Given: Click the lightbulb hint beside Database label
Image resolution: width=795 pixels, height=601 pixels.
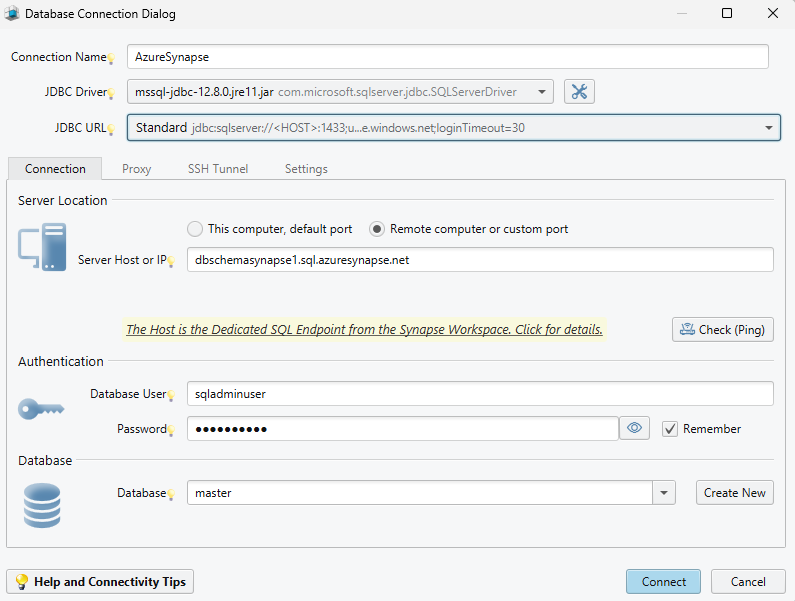Looking at the screenshot, I should pos(171,495).
